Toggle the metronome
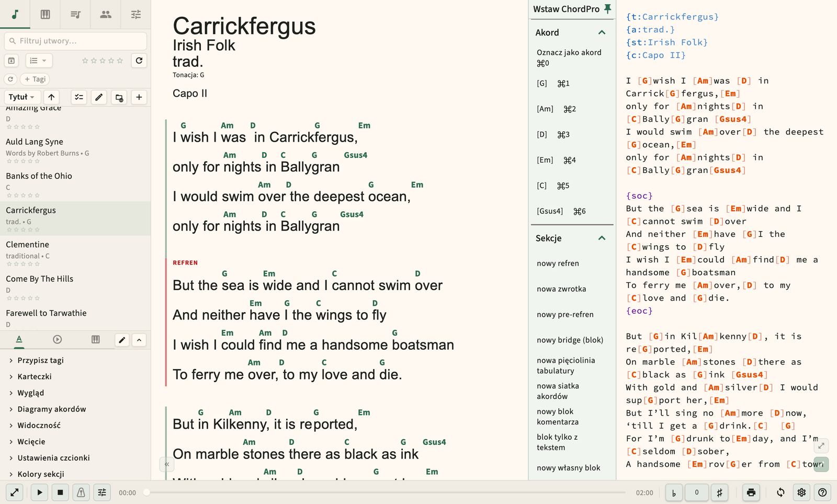Viewport: 837px width, 504px height. (x=81, y=492)
